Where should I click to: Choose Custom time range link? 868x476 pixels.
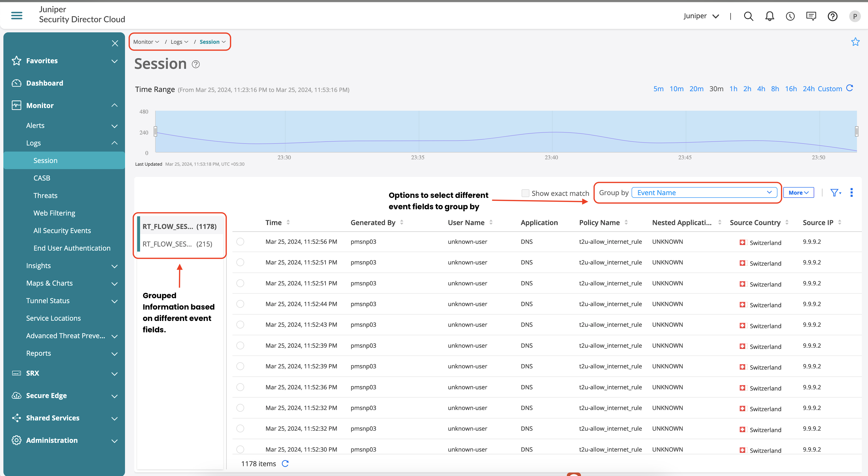[x=830, y=89]
